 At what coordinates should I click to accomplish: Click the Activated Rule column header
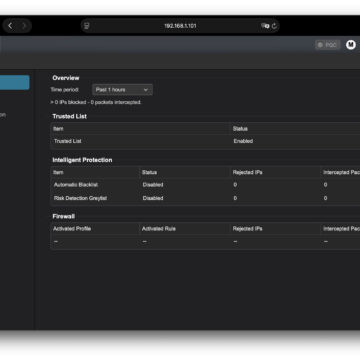159,229
